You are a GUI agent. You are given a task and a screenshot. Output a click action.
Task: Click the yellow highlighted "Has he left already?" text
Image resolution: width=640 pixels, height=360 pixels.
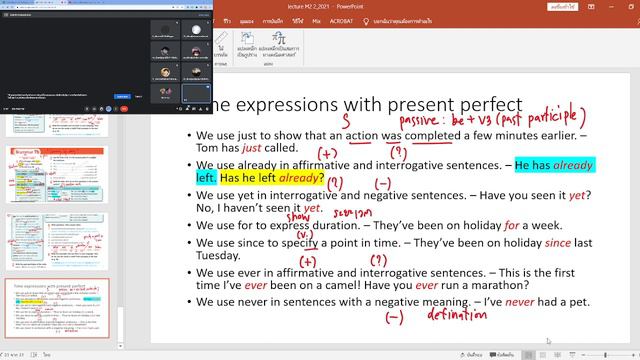click(x=272, y=178)
